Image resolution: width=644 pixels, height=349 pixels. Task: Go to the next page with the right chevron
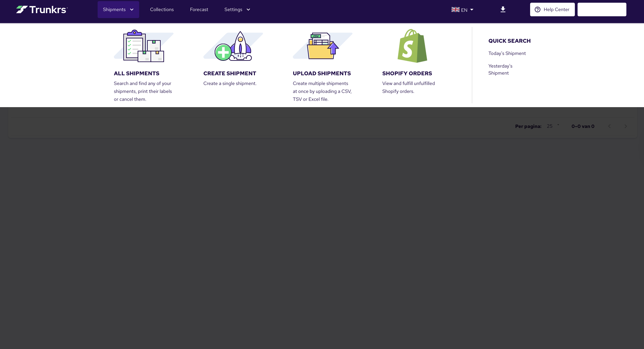pos(625,126)
